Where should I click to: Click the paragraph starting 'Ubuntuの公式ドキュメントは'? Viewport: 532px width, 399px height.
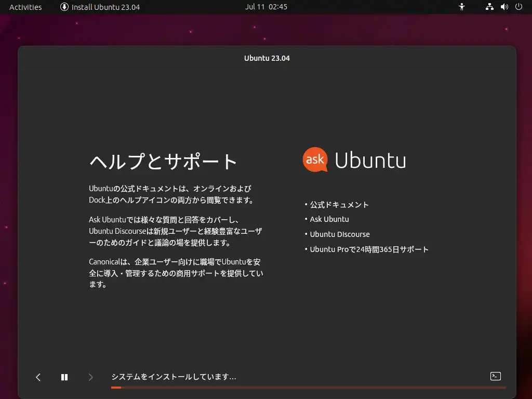coord(171,194)
